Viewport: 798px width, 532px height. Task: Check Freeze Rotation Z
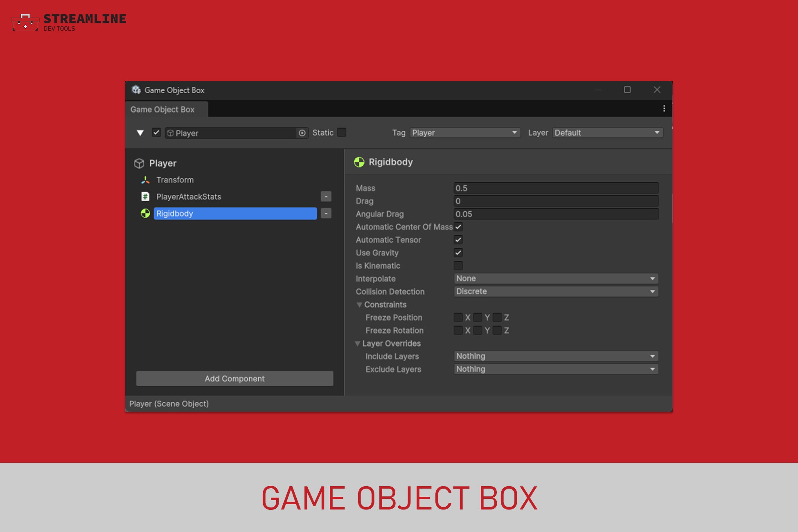[x=497, y=330]
